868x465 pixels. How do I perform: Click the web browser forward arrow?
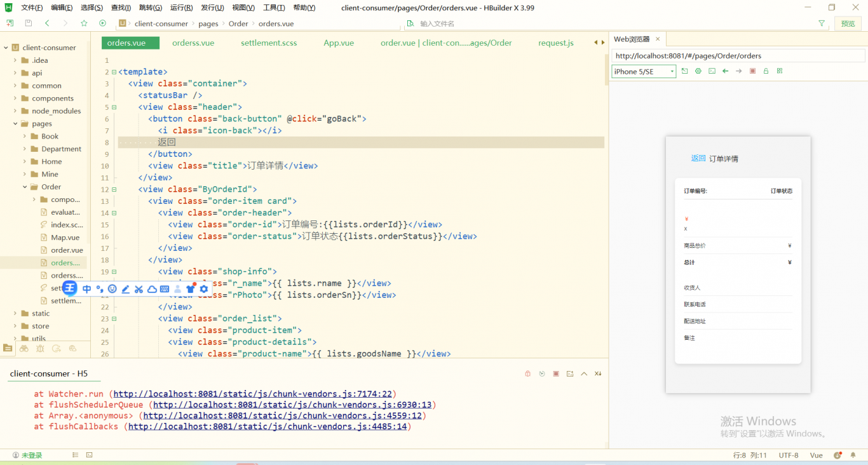tap(738, 71)
